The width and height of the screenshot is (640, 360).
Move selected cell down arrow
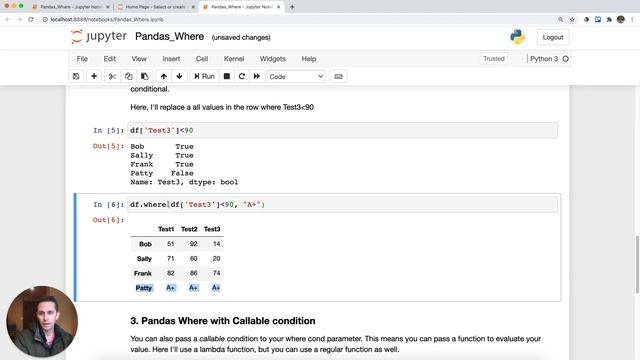click(179, 76)
